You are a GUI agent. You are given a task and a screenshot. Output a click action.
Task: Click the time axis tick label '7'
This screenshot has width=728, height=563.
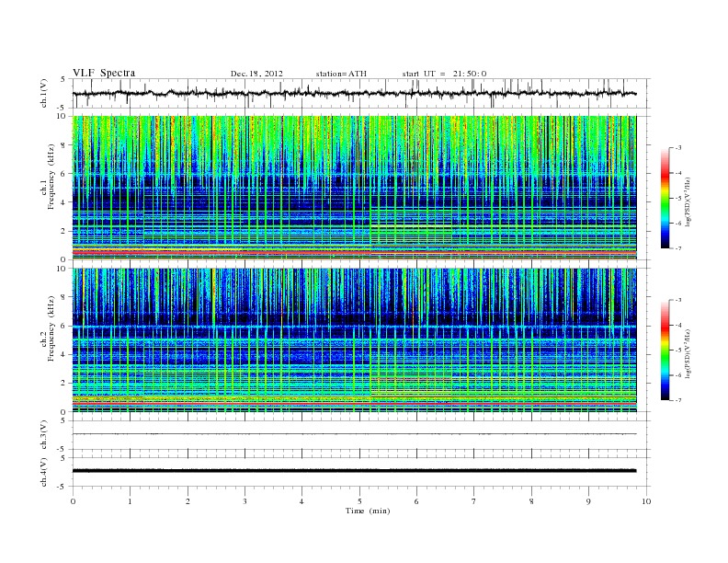tap(474, 501)
